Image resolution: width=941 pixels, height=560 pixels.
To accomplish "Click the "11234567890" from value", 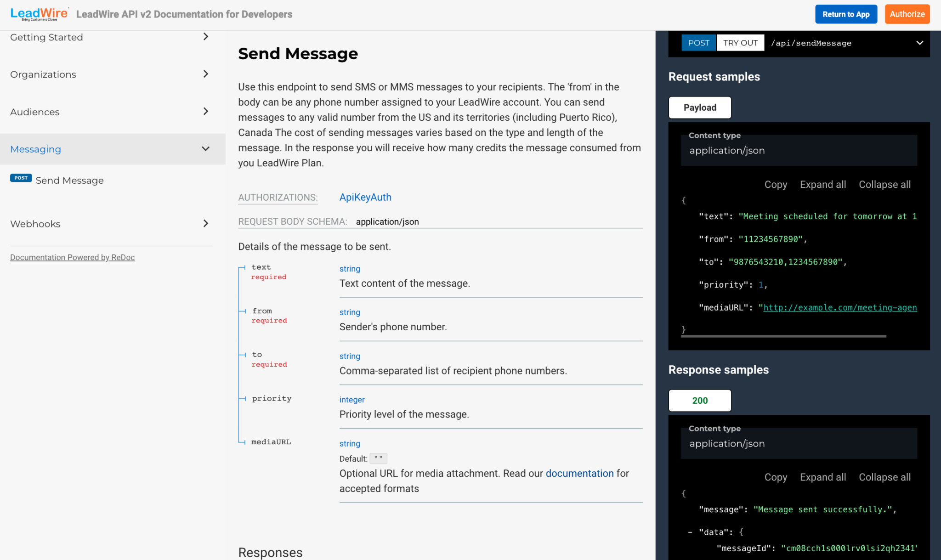I will tap(771, 239).
